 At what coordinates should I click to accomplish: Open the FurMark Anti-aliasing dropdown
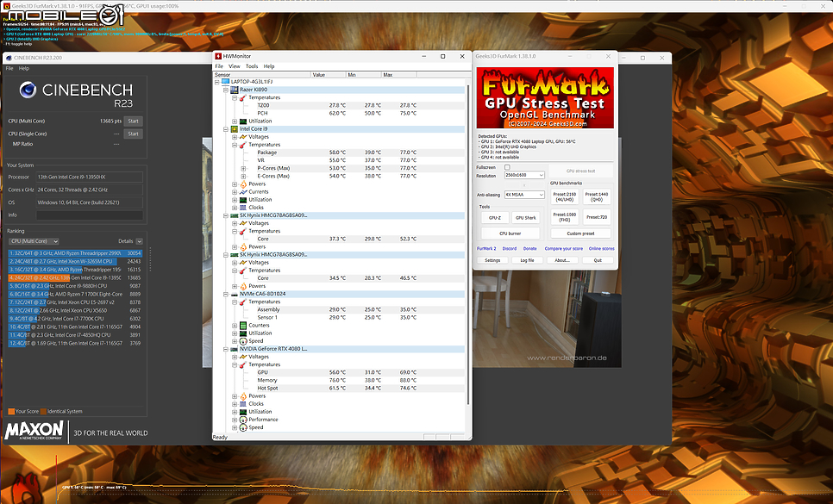(524, 195)
